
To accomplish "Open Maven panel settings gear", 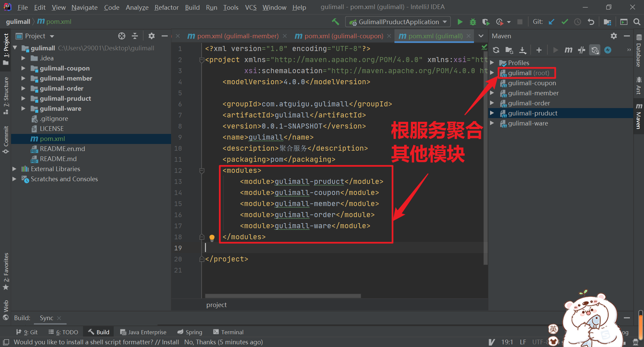I will (614, 36).
